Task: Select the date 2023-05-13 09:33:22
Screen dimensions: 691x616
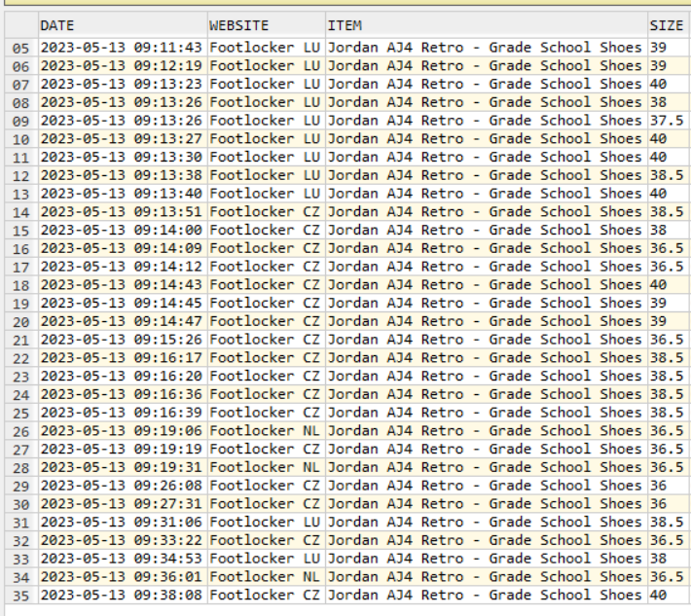Action: pos(122,540)
